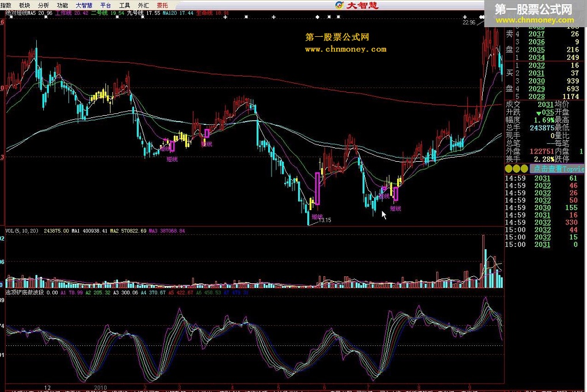587x392 pixels.
Task: Click the diamond info marker left of two stars
Action: [x=318, y=17]
